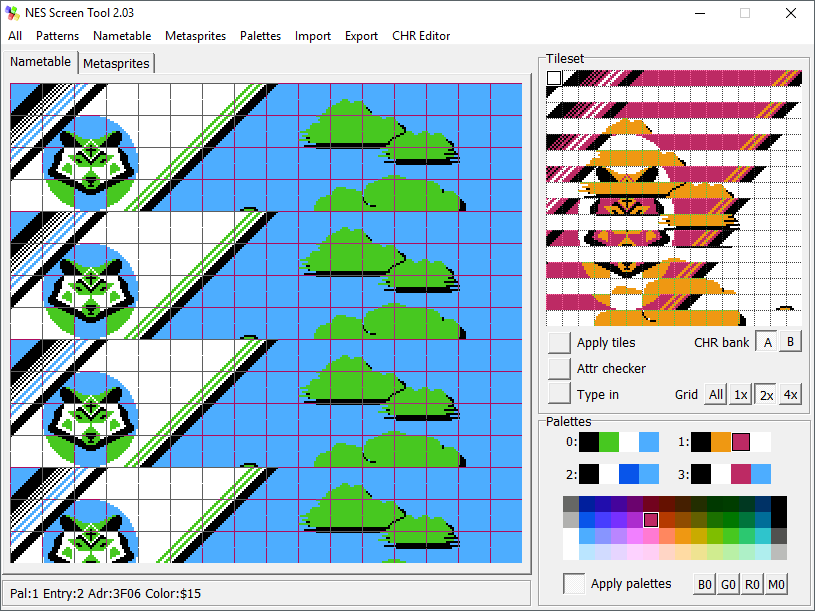Toggle the 4x grid button
The height and width of the screenshot is (611, 815).
tap(790, 394)
